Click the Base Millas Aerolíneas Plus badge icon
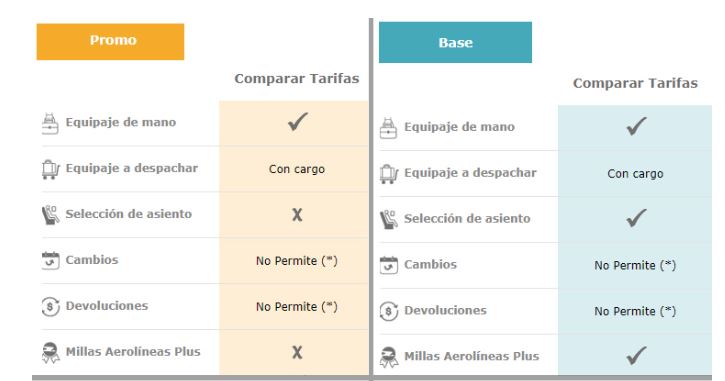 388,357
